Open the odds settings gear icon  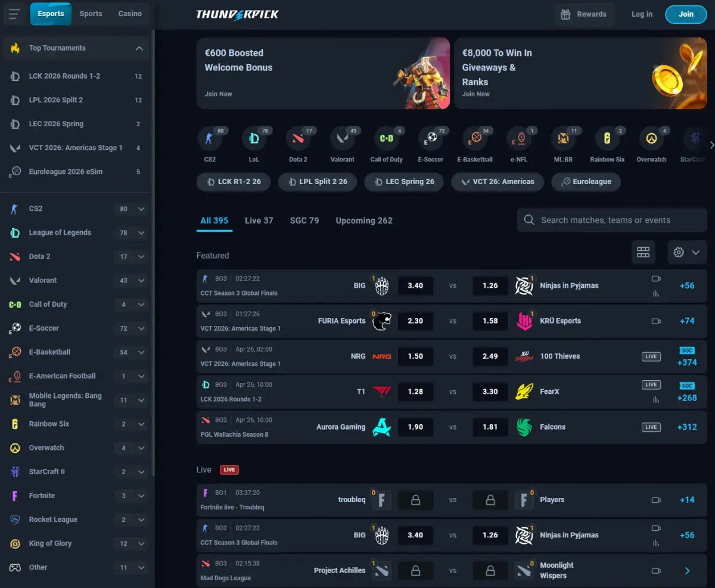[x=679, y=252]
